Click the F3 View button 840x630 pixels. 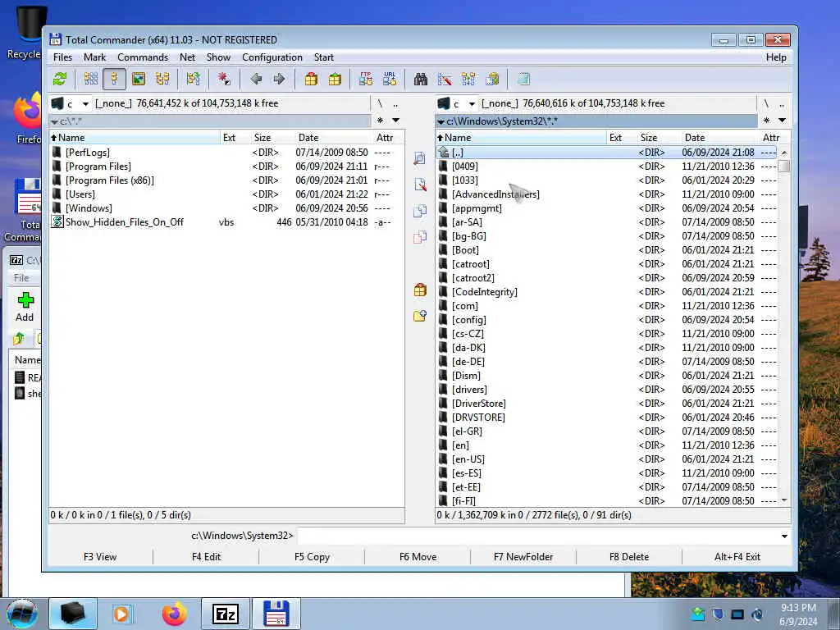(100, 557)
